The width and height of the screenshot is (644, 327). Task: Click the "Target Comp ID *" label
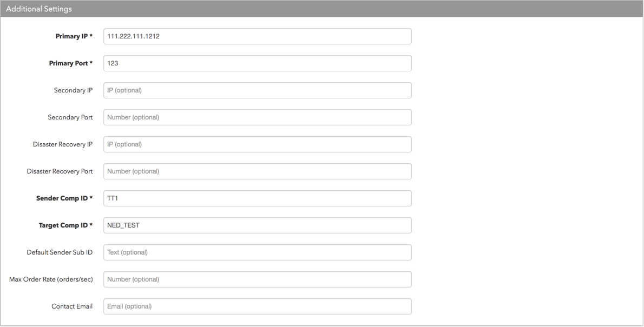tap(65, 225)
